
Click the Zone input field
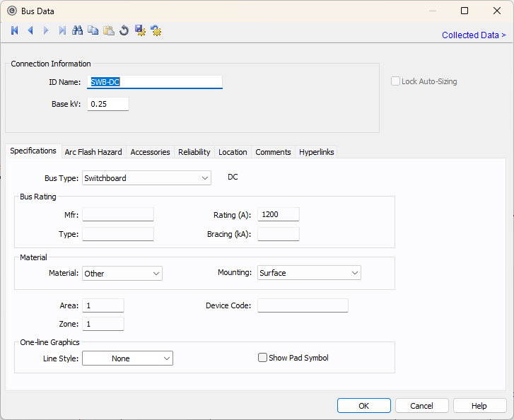(103, 324)
